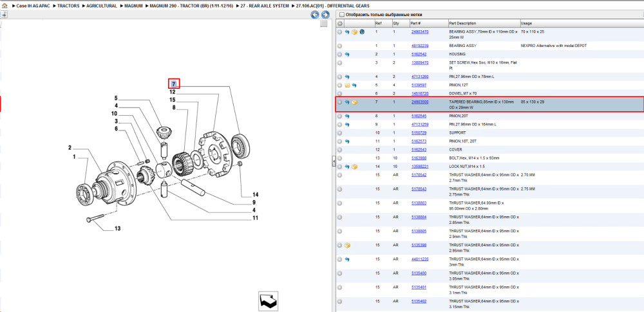Add SUPPORT 5150729 with plus button
The height and width of the screenshot is (312, 644).
[x=339, y=133]
